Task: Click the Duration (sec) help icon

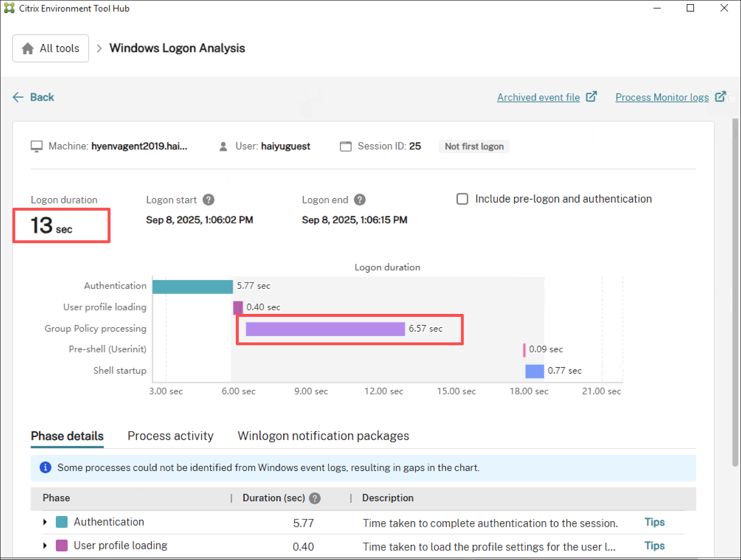Action: coord(315,498)
